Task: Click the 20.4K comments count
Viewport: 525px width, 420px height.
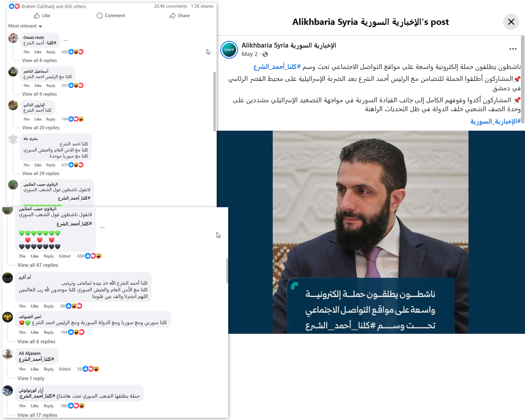Action: 170,6
